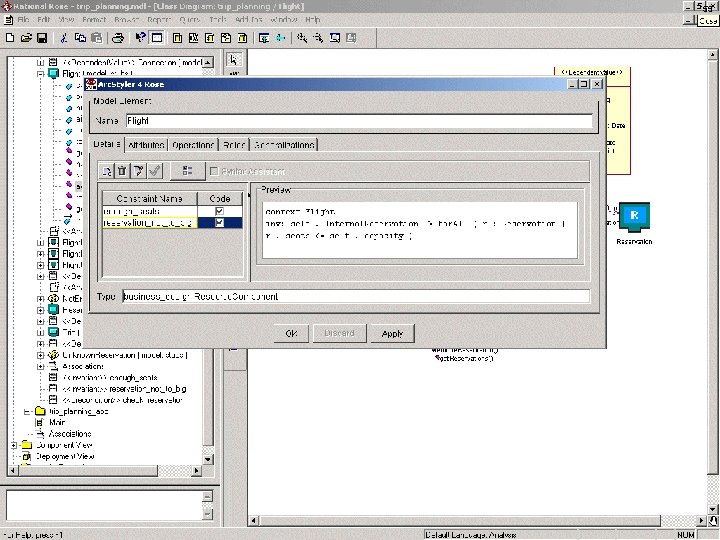Click the new constraint icon in ArcStyler dialog
Screen dimensions: 720x540
tap(107, 171)
